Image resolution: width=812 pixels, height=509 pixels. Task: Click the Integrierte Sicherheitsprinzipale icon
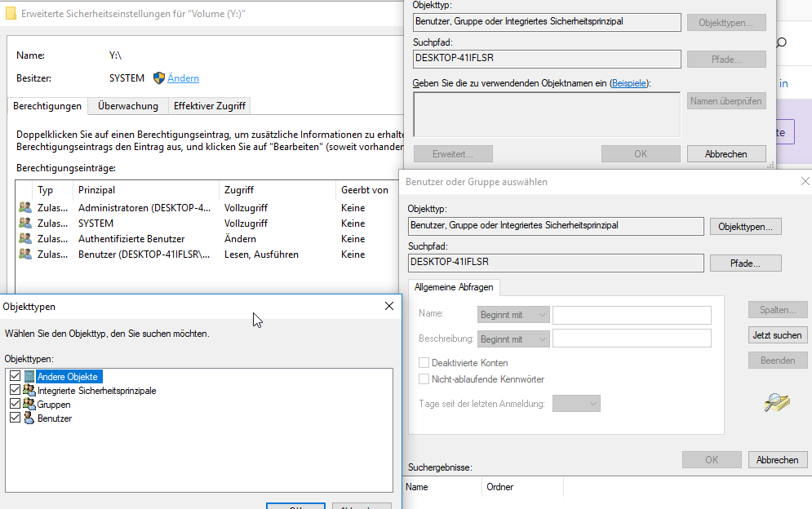[29, 391]
